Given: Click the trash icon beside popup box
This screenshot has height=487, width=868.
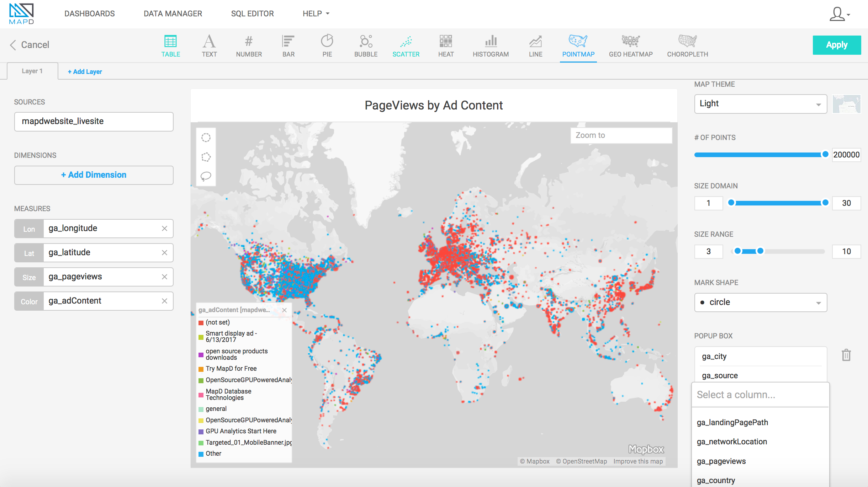Looking at the screenshot, I should pyautogui.click(x=846, y=355).
